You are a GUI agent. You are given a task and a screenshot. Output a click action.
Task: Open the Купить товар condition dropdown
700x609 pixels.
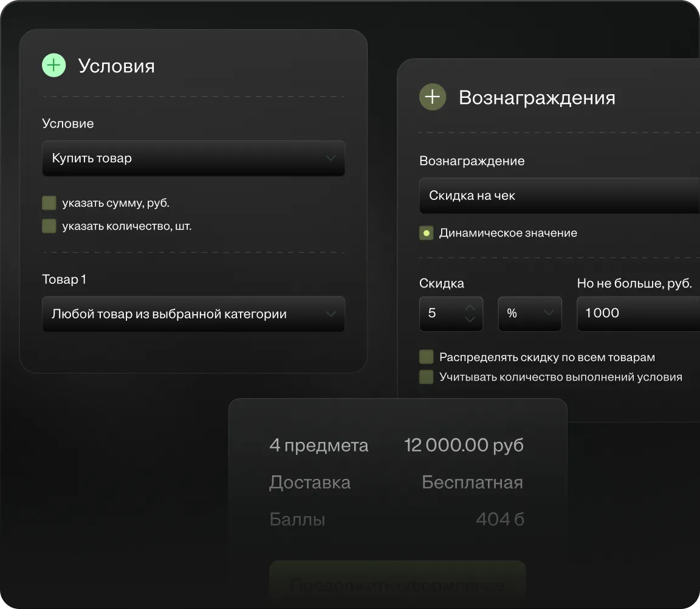click(193, 159)
